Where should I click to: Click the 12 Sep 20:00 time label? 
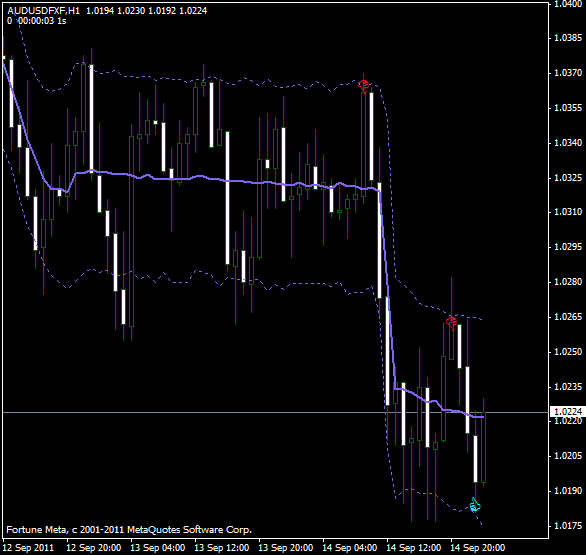pos(94,548)
